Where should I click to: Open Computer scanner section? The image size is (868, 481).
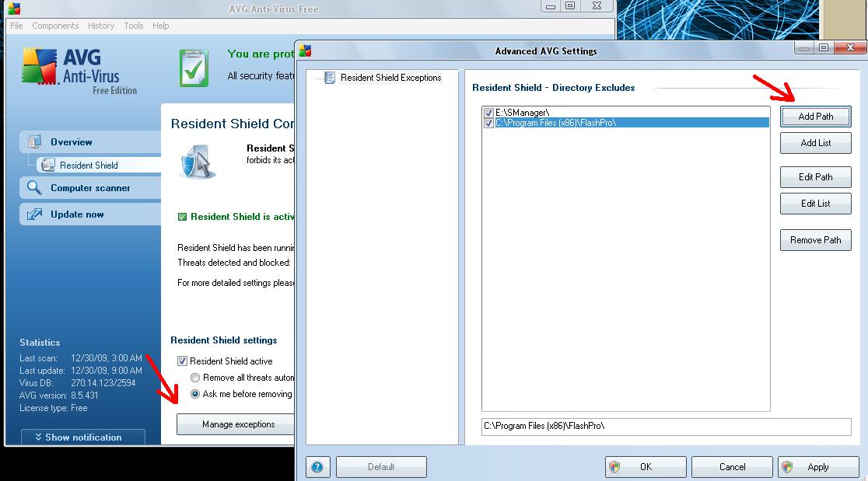pos(90,188)
